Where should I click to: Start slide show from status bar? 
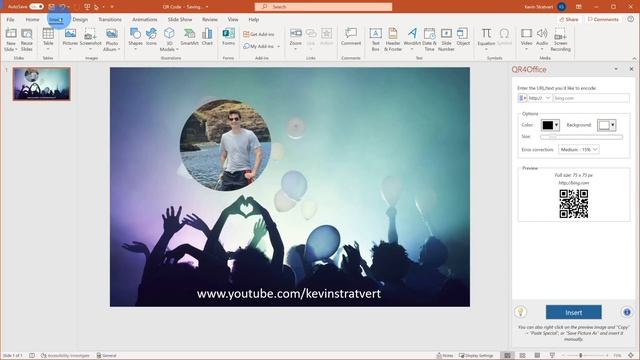[552, 356]
